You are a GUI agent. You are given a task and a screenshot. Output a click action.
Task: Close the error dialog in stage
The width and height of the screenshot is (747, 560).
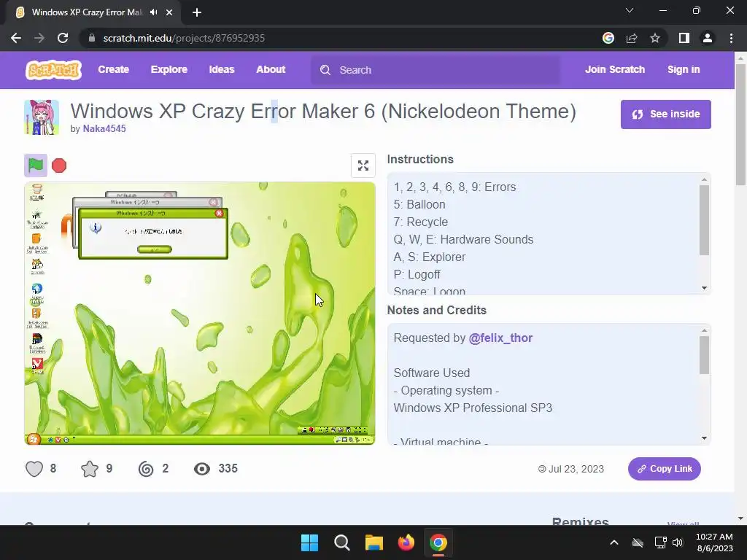coord(219,214)
